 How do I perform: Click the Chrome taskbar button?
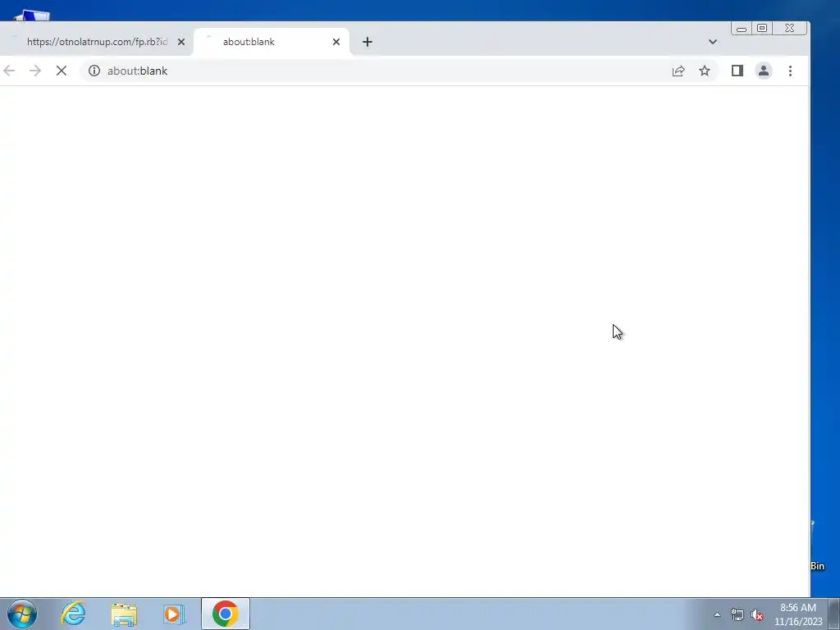(x=226, y=614)
